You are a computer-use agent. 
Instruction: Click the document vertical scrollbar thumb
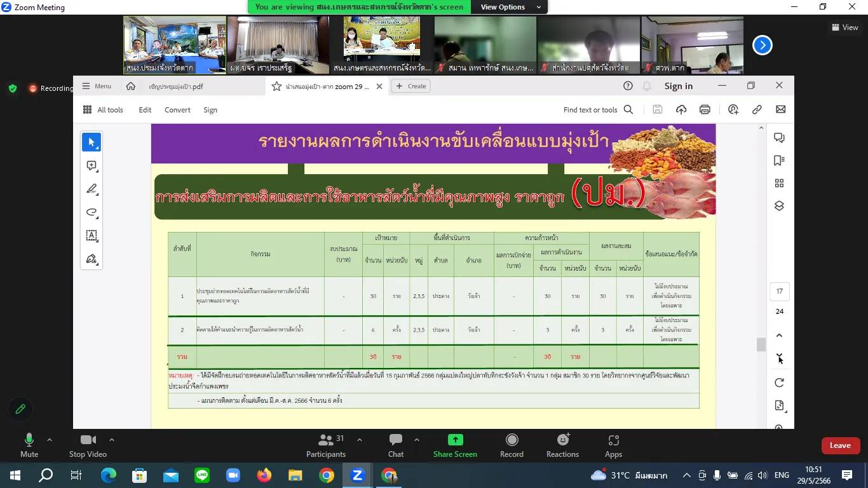(761, 344)
